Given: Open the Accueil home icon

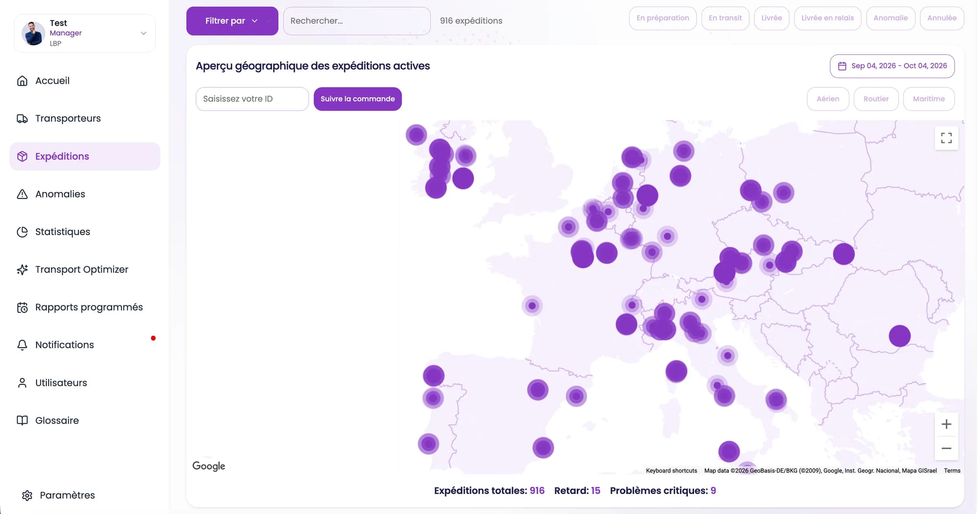Looking at the screenshot, I should click(22, 81).
